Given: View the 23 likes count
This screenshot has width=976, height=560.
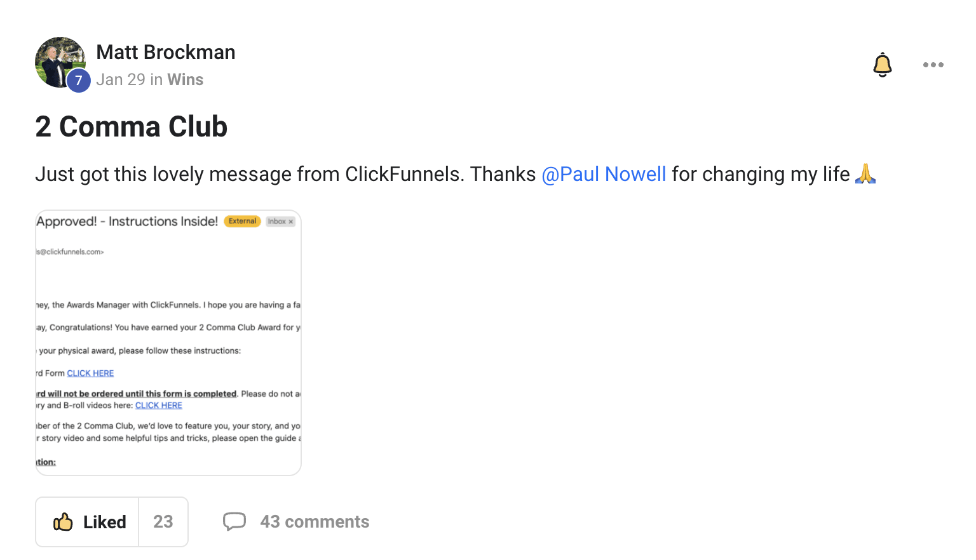Looking at the screenshot, I should click(x=163, y=522).
